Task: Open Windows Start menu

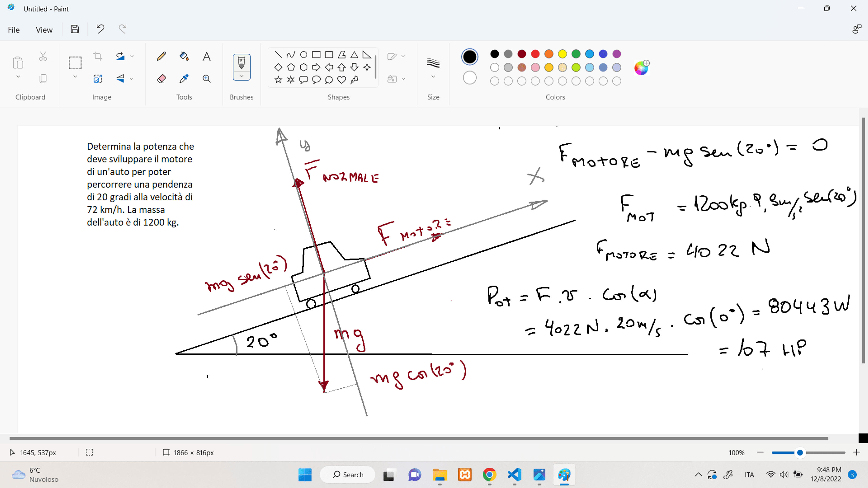Action: tap(305, 474)
